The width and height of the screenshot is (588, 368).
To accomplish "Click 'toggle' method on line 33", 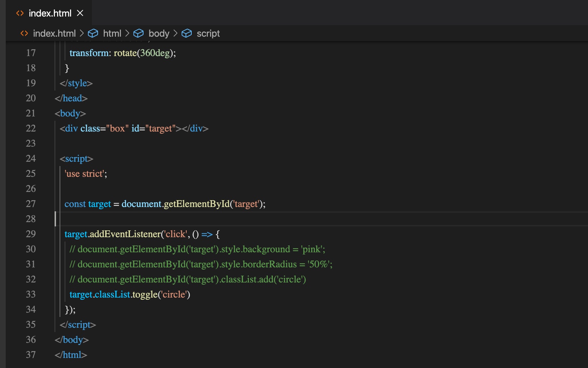I will coord(145,294).
